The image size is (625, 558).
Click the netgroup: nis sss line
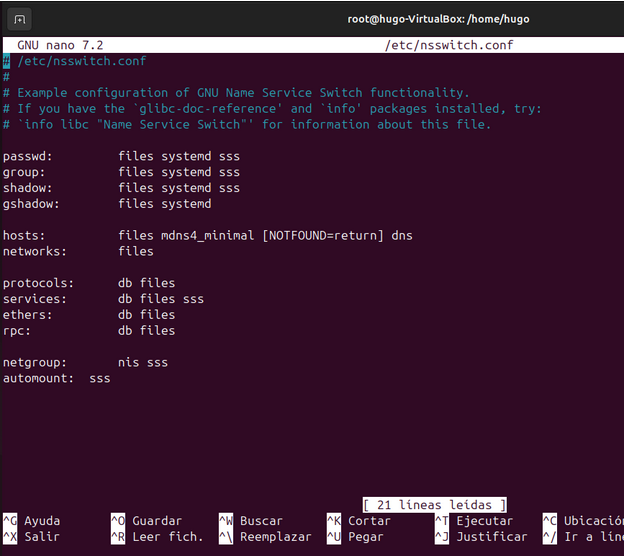click(x=85, y=362)
